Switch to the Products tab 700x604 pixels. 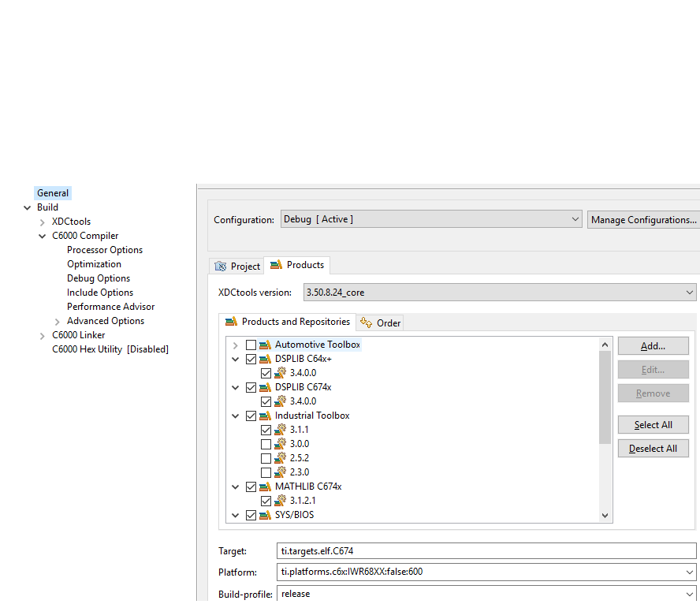click(297, 265)
